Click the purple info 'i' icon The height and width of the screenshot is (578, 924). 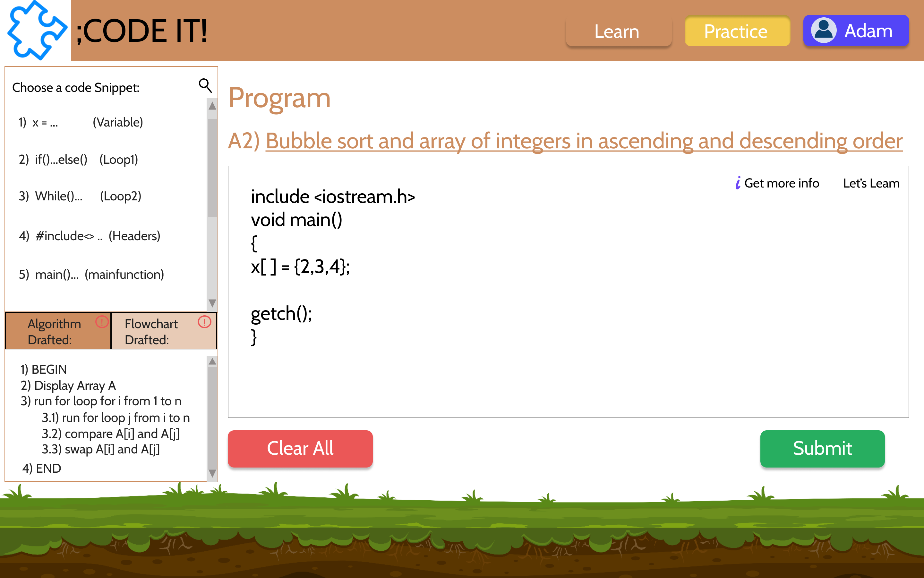[x=738, y=183]
